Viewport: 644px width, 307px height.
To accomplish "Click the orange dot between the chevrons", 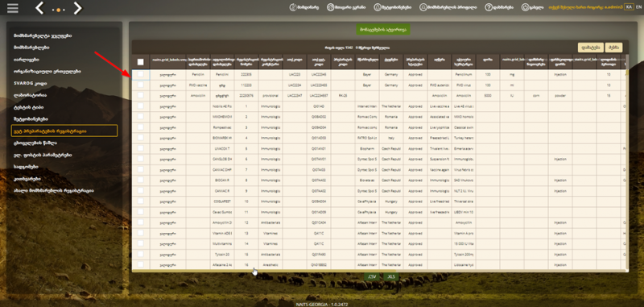I will (x=58, y=10).
